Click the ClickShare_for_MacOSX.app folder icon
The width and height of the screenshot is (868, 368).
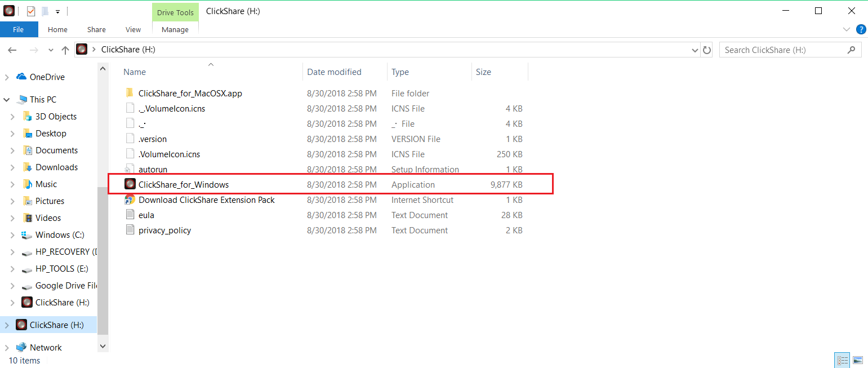coord(130,93)
